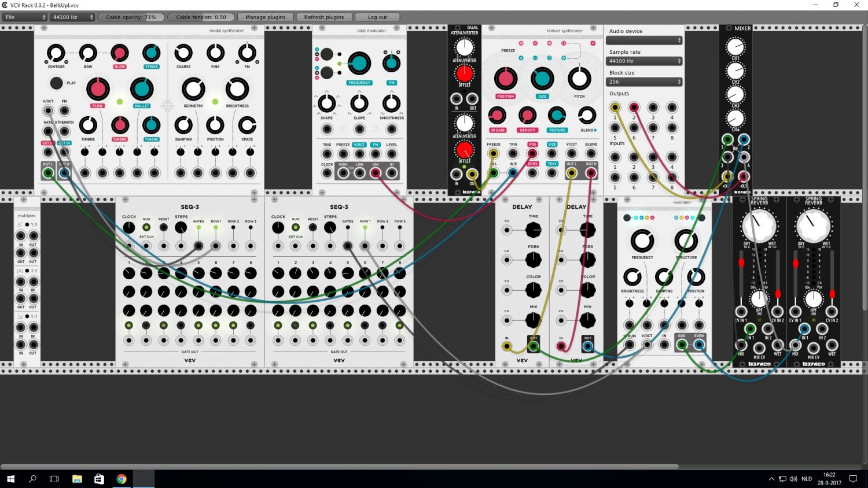
Task: Click the pencil icon on texture synthesizer
Action: [x=593, y=43]
